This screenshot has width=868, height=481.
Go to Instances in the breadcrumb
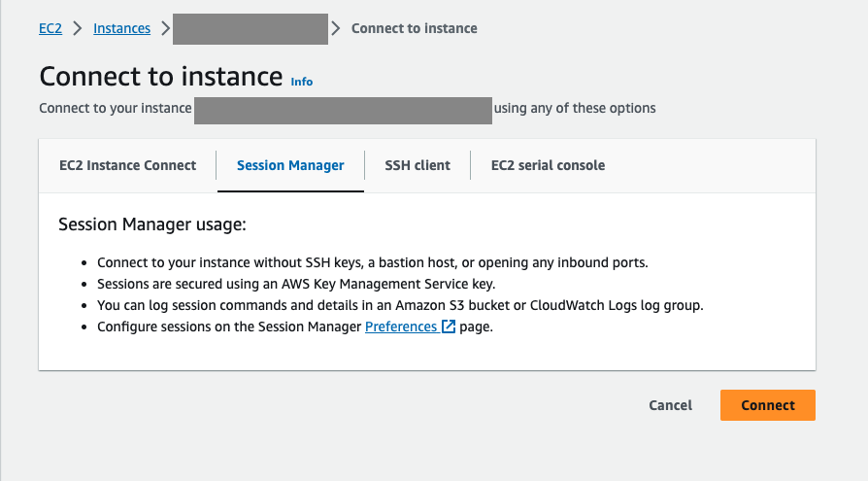tap(121, 28)
